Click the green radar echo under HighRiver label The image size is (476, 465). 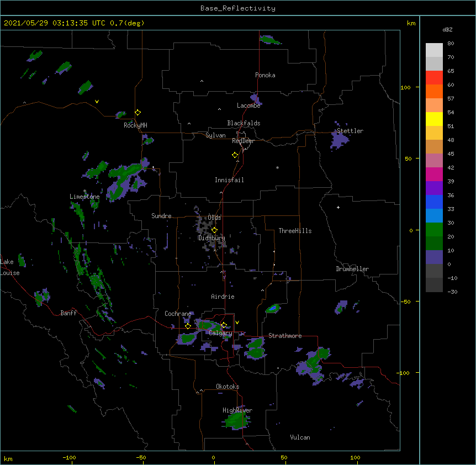tap(236, 421)
